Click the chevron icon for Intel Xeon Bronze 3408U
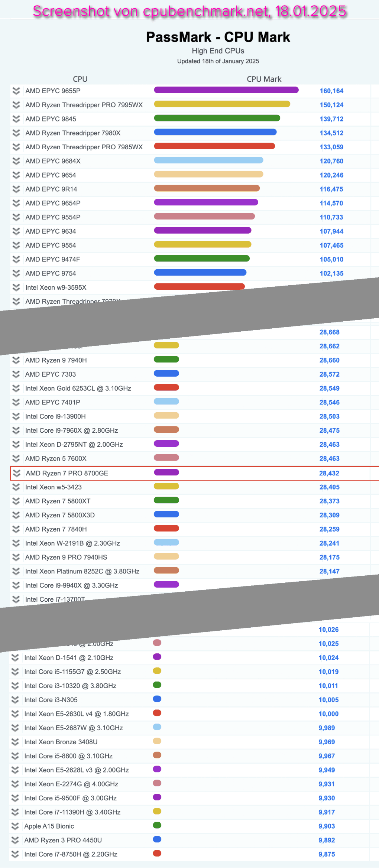This screenshot has height=868, width=379. (x=15, y=742)
